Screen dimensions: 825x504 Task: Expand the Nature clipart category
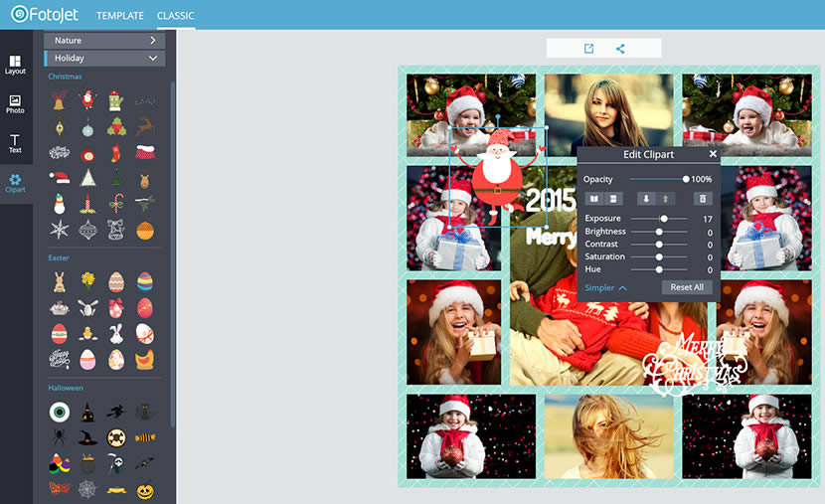(104, 41)
